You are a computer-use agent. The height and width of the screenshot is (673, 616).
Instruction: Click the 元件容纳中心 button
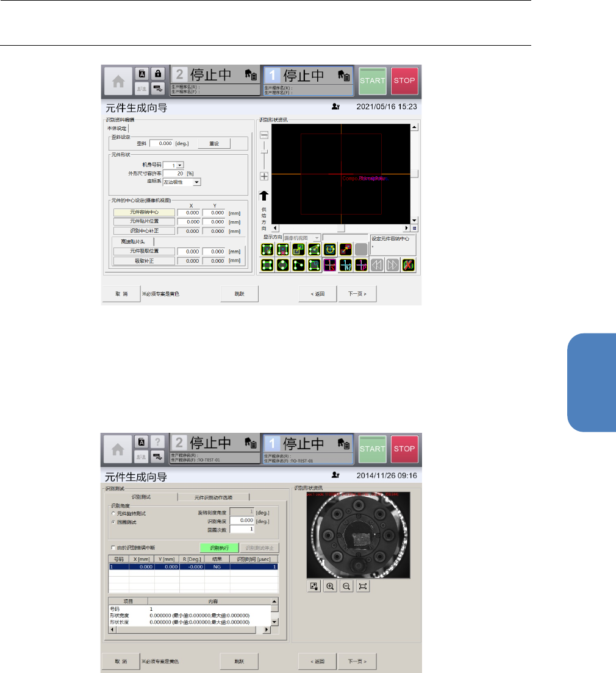coord(145,213)
